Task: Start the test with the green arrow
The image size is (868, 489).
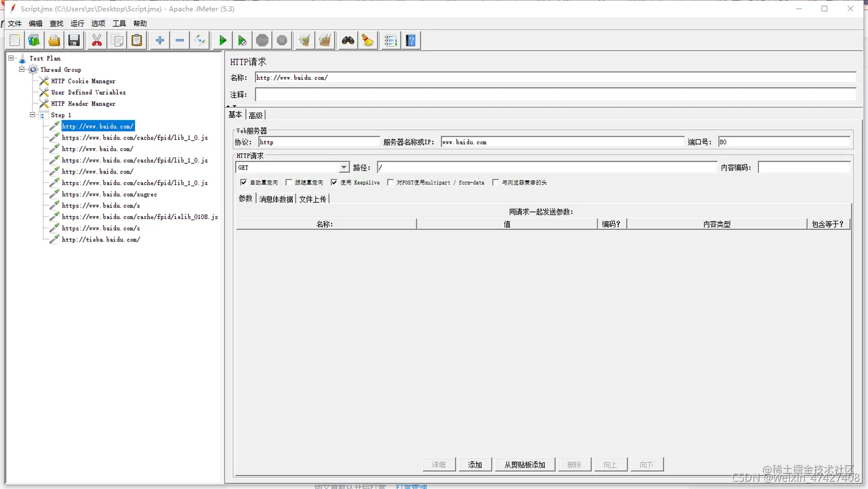Action: pyautogui.click(x=223, y=40)
